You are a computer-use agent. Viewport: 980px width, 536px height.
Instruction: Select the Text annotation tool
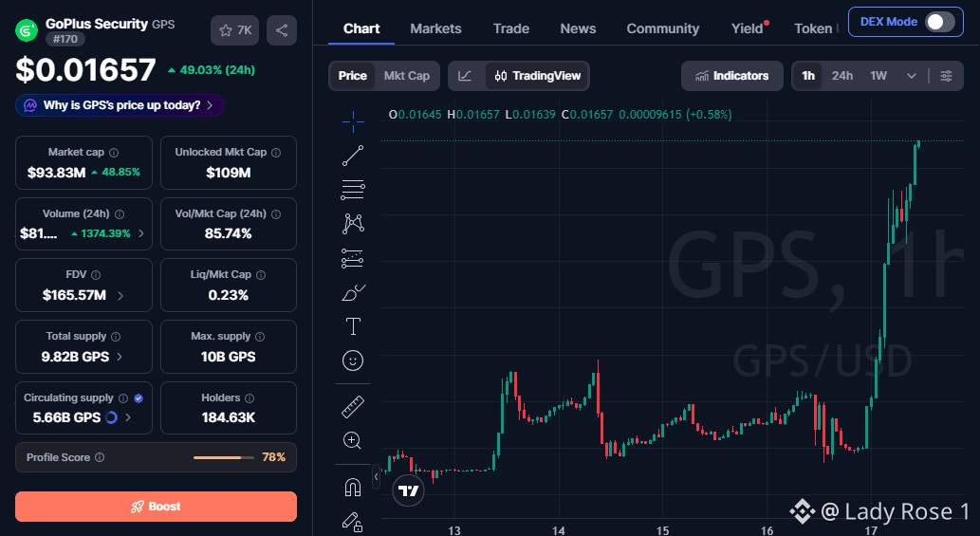[x=353, y=326]
